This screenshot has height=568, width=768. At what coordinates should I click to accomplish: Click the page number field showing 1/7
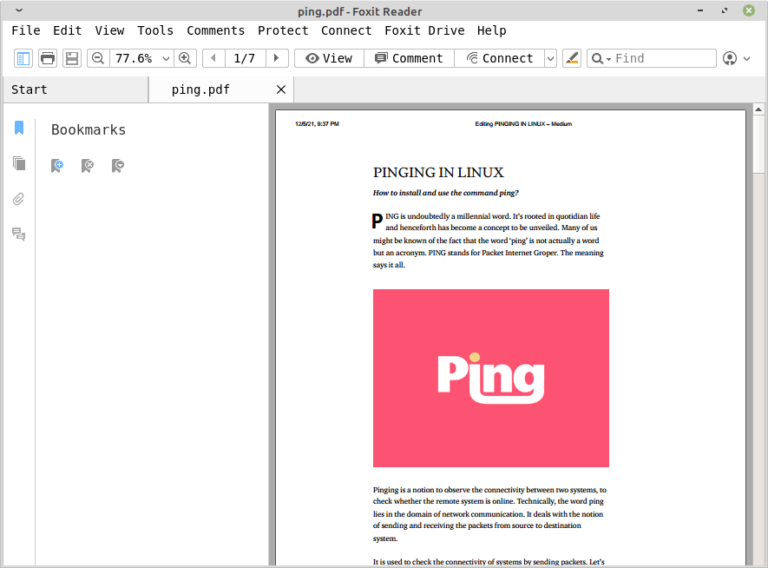click(x=244, y=58)
